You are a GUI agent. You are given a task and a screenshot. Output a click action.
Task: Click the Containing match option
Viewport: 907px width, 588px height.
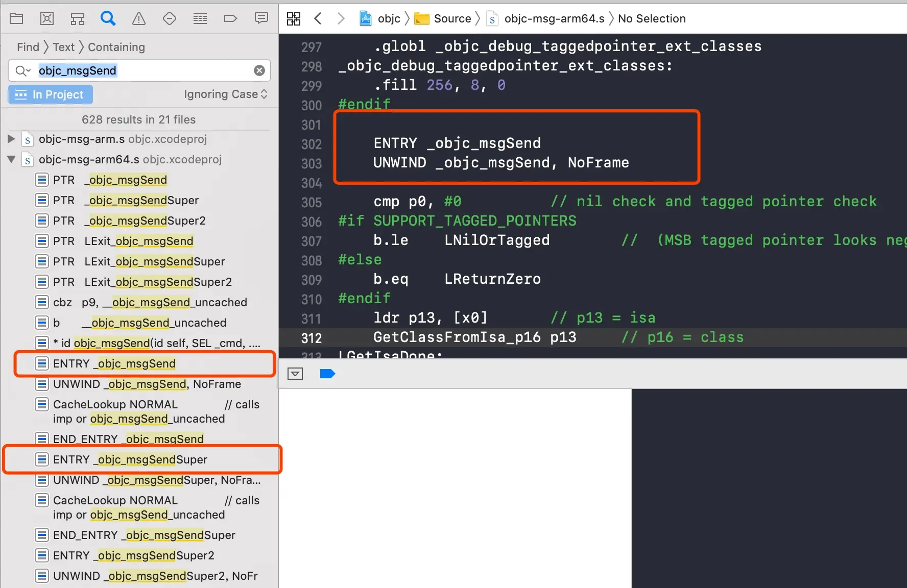point(116,47)
